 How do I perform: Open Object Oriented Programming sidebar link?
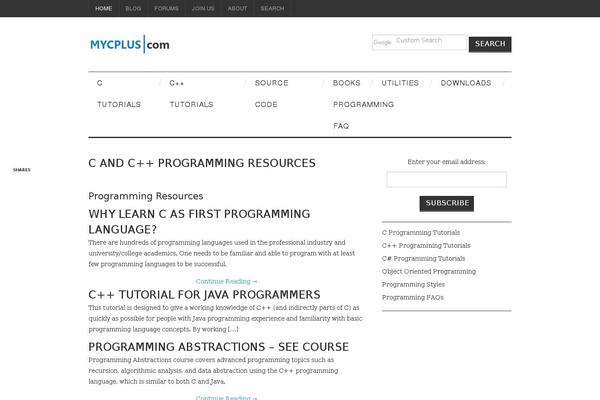429,271
